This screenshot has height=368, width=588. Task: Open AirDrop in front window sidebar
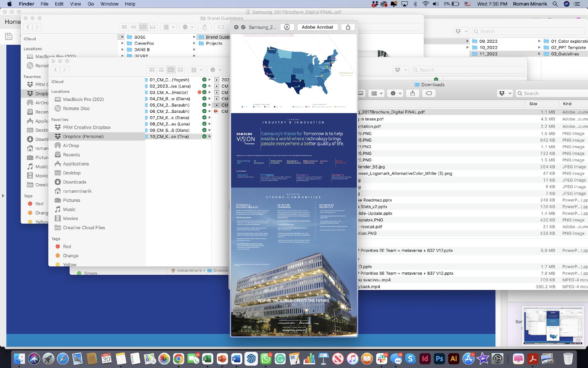click(x=97, y=145)
